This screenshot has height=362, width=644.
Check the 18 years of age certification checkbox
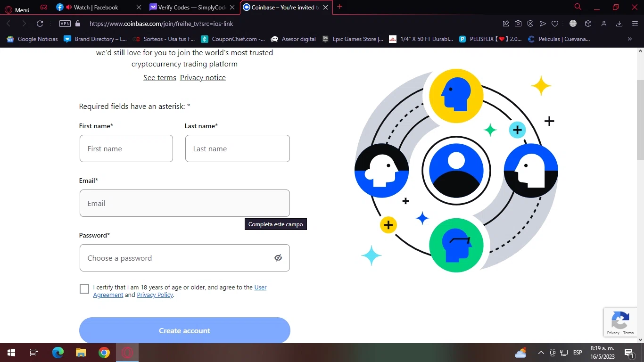pyautogui.click(x=84, y=289)
